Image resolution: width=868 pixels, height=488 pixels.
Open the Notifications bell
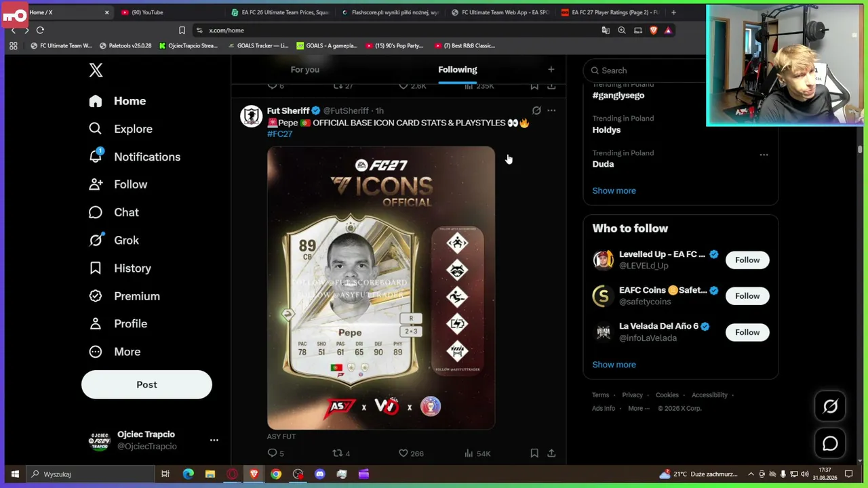[x=134, y=157]
